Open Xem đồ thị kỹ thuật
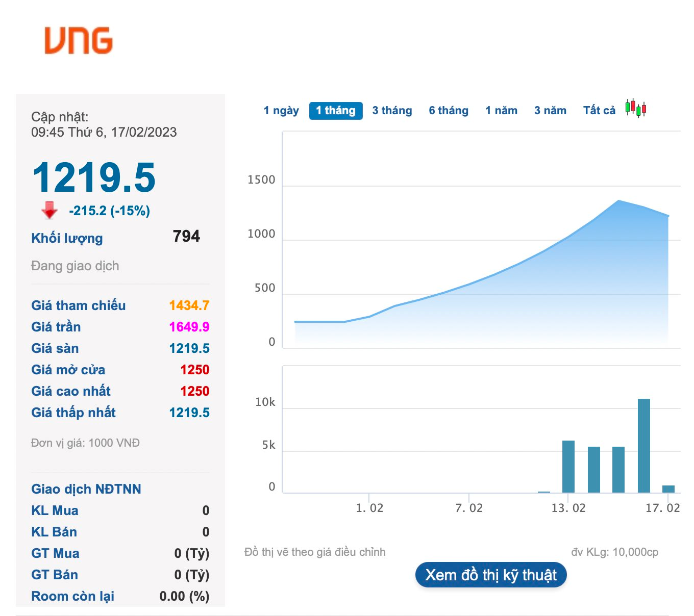694x616 pixels. coord(491,575)
